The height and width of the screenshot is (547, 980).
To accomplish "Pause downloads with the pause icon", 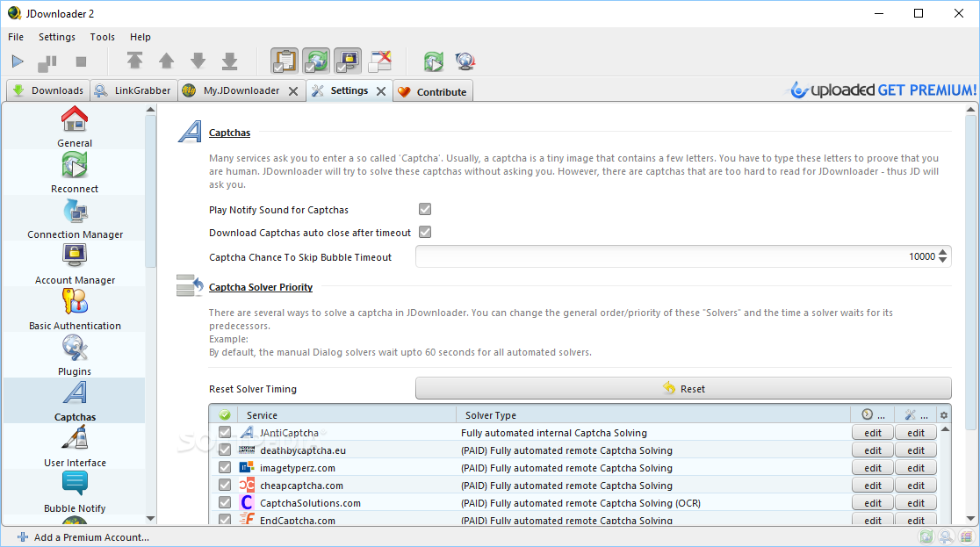I will pos(47,61).
